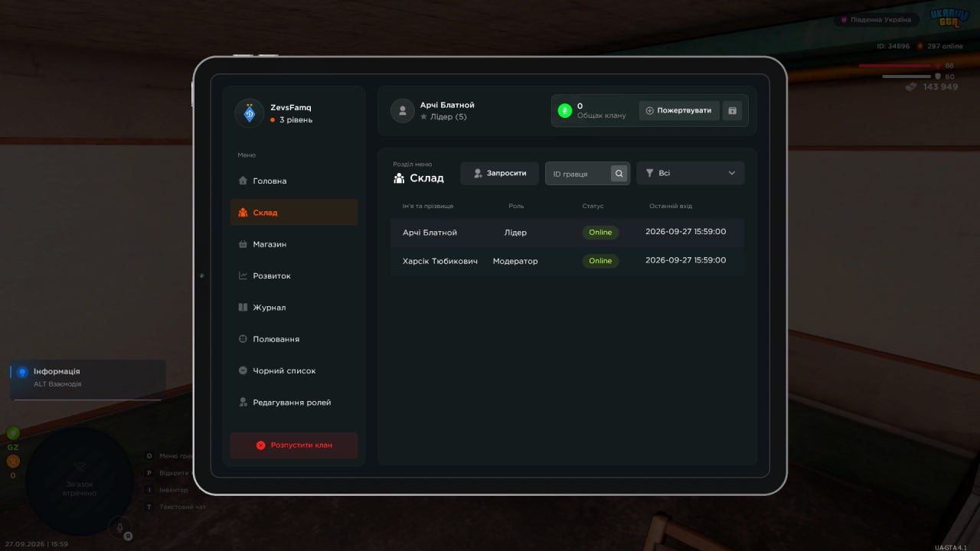Click the microphone icon in the game HUD
Image resolution: width=980 pixels, height=551 pixels.
(x=119, y=527)
